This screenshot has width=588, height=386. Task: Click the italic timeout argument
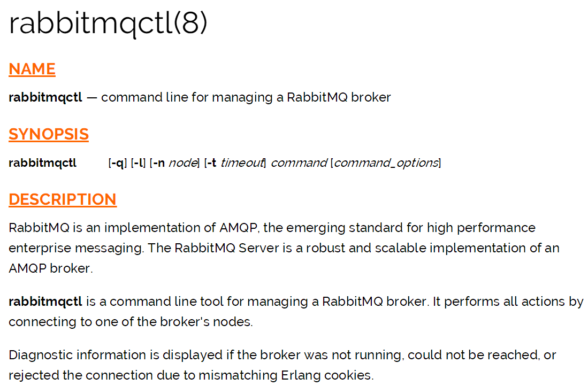[242, 163]
